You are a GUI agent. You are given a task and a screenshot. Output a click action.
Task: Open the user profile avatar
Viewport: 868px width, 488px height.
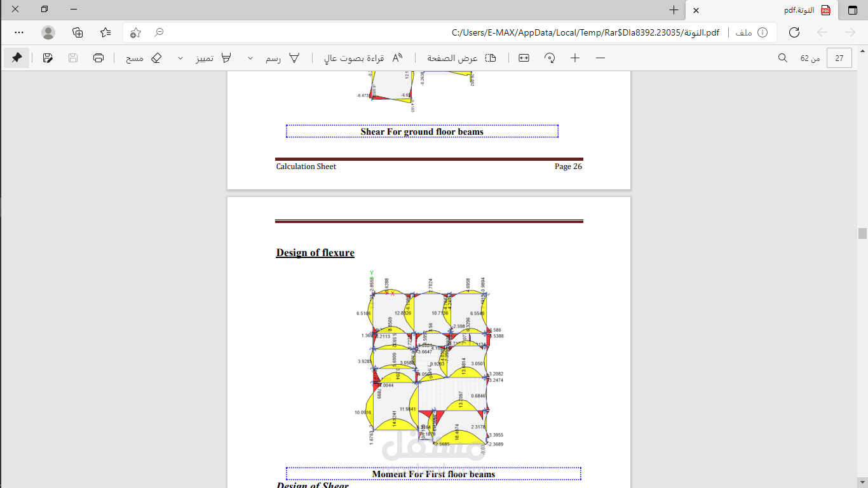pos(48,32)
